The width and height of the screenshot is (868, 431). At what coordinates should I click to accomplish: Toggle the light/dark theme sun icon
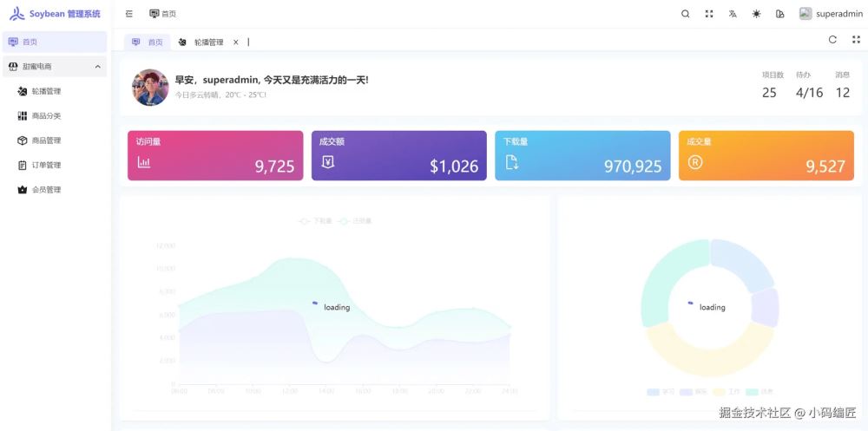click(756, 14)
